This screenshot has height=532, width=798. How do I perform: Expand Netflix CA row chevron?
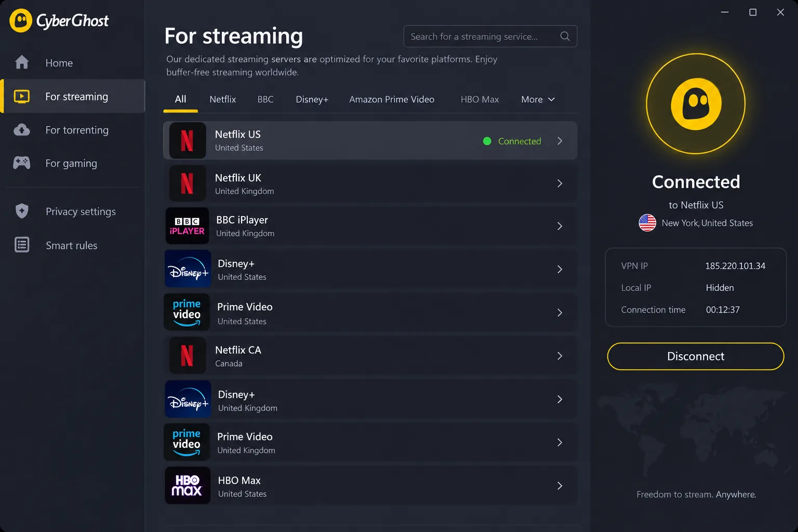[560, 356]
